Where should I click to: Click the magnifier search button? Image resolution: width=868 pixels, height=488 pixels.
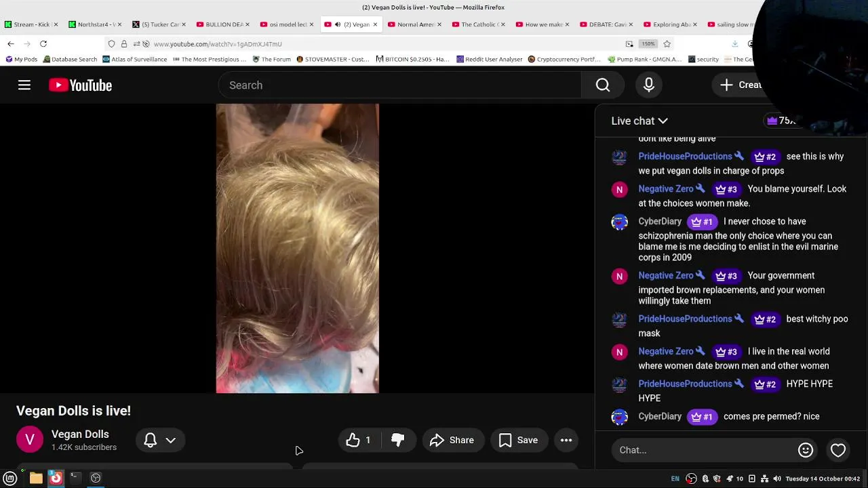coord(603,85)
